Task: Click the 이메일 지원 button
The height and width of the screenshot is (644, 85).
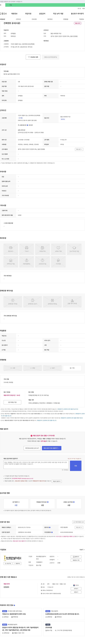Action: pos(12,402)
